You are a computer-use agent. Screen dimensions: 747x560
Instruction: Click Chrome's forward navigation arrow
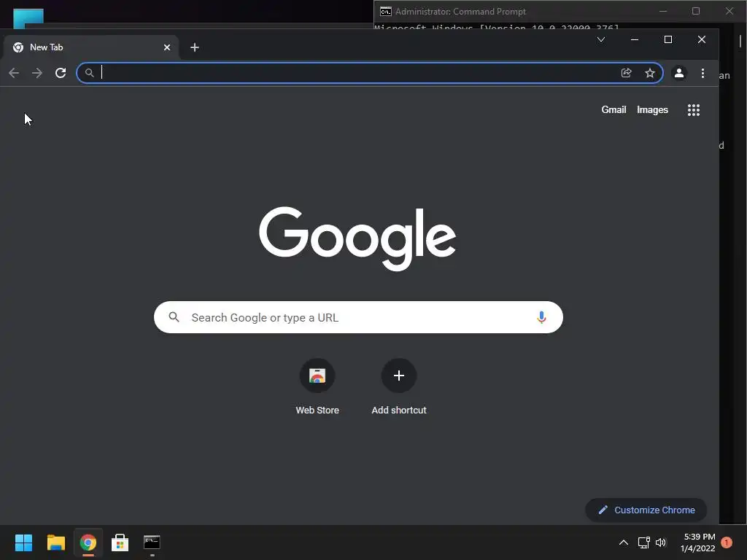pyautogui.click(x=36, y=73)
